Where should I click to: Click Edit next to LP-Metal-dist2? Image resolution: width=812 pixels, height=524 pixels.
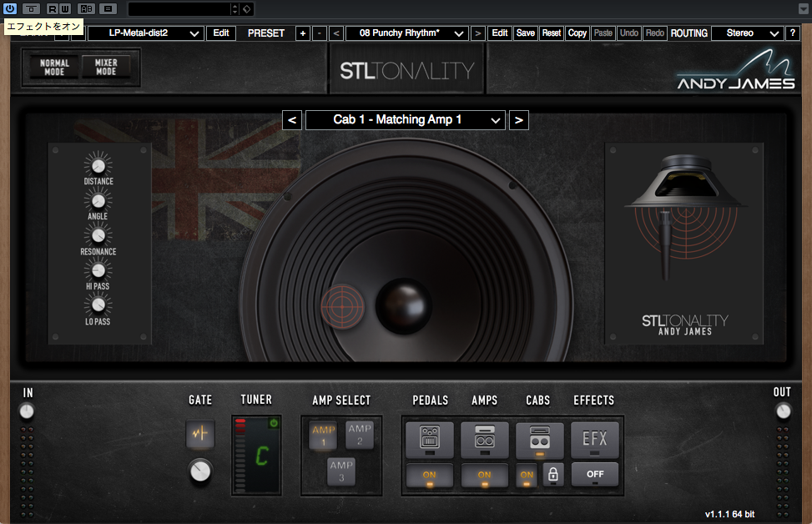[x=221, y=33]
